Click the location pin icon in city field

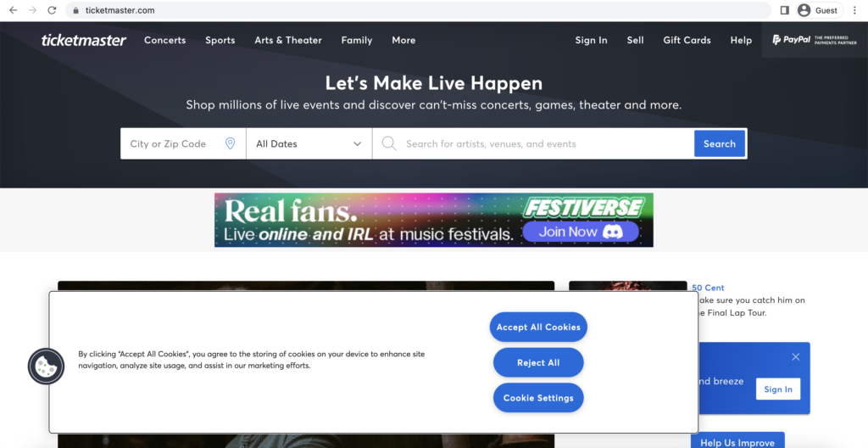pyautogui.click(x=230, y=143)
